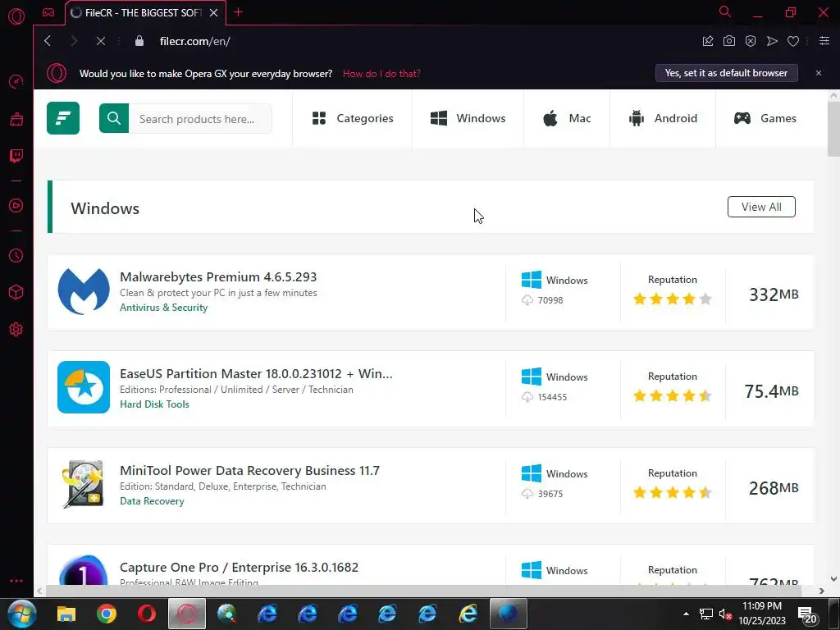Viewport: 840px width, 630px height.
Task: Close the FileCR tab
Action: pos(214,13)
